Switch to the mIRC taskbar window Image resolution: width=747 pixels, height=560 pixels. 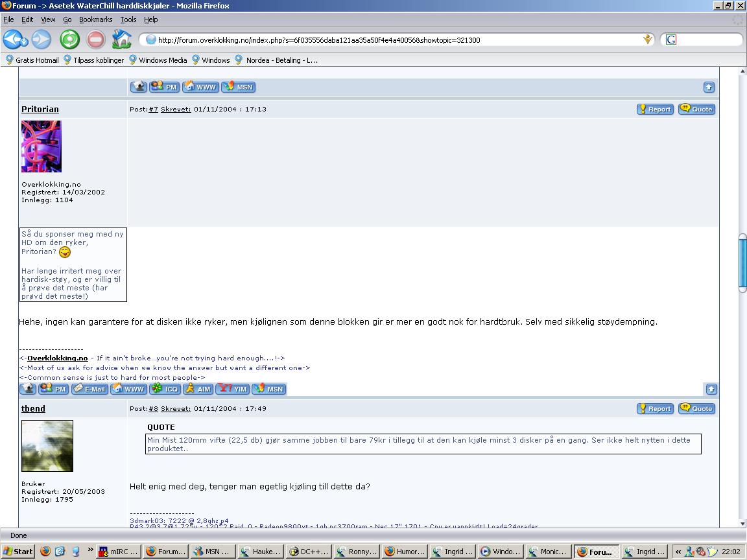point(118,552)
